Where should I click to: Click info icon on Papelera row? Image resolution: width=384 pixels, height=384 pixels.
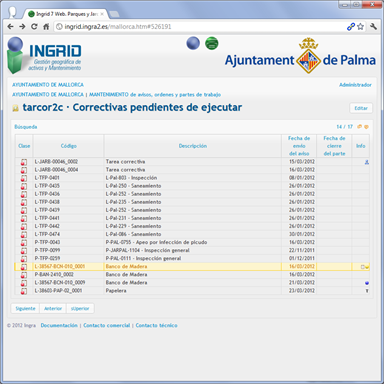367,291
